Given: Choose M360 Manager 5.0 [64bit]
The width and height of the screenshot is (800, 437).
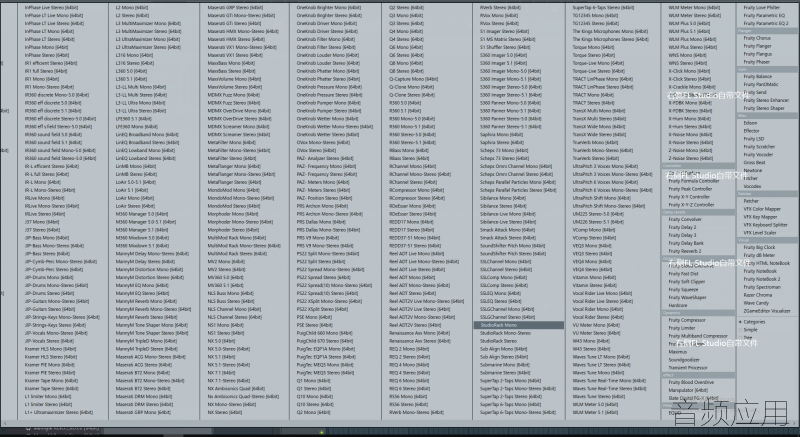Looking at the screenshot, I should pos(142,214).
